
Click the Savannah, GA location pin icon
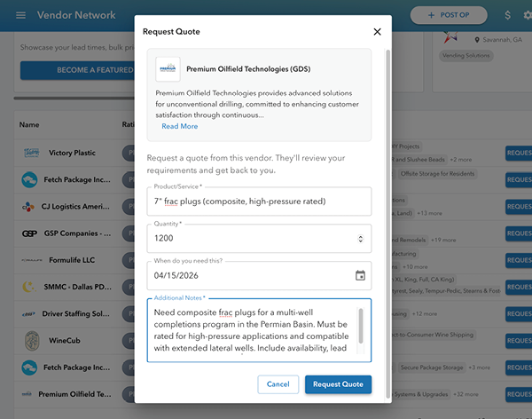click(477, 40)
